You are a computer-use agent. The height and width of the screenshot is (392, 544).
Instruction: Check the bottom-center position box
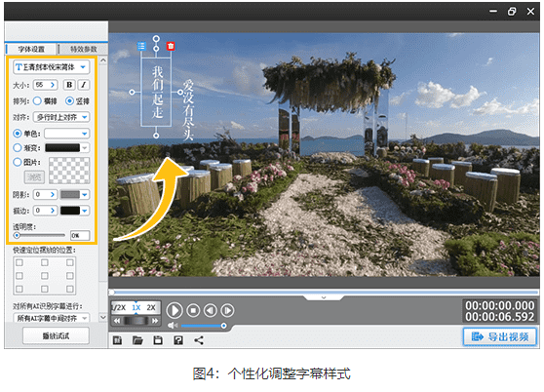tap(45, 289)
